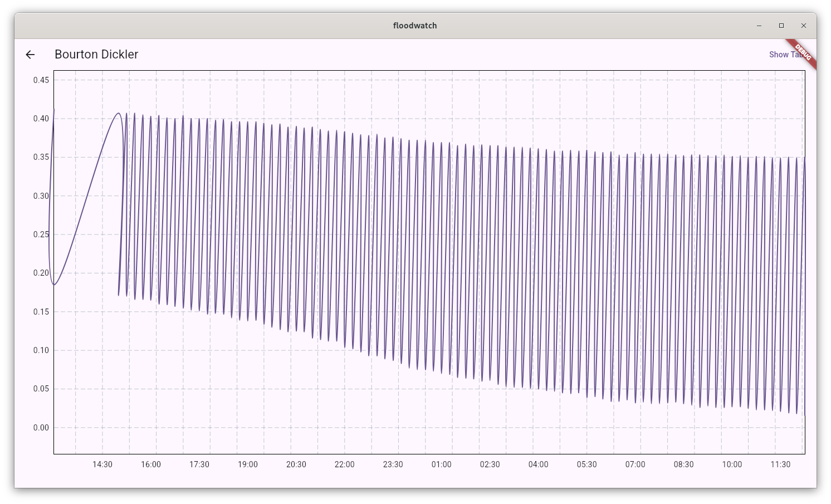Click the 11:30 time axis label
Viewport: 831px width, 504px height.
[781, 464]
